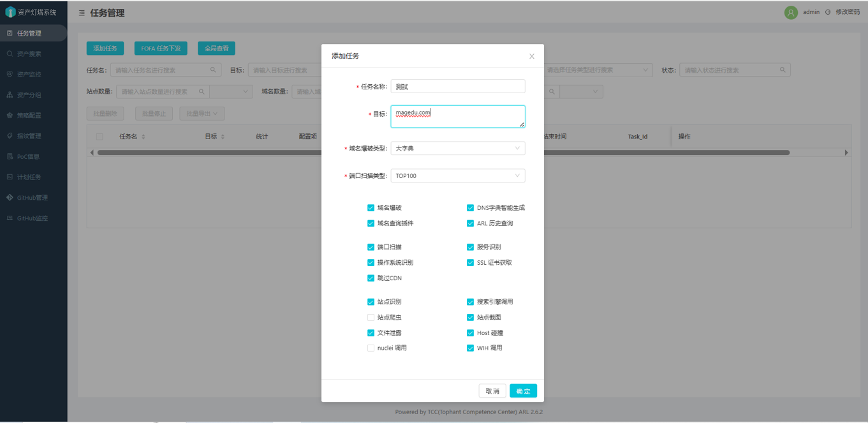
Task: Click 计划任务 sidebar icon
Action: [10, 177]
